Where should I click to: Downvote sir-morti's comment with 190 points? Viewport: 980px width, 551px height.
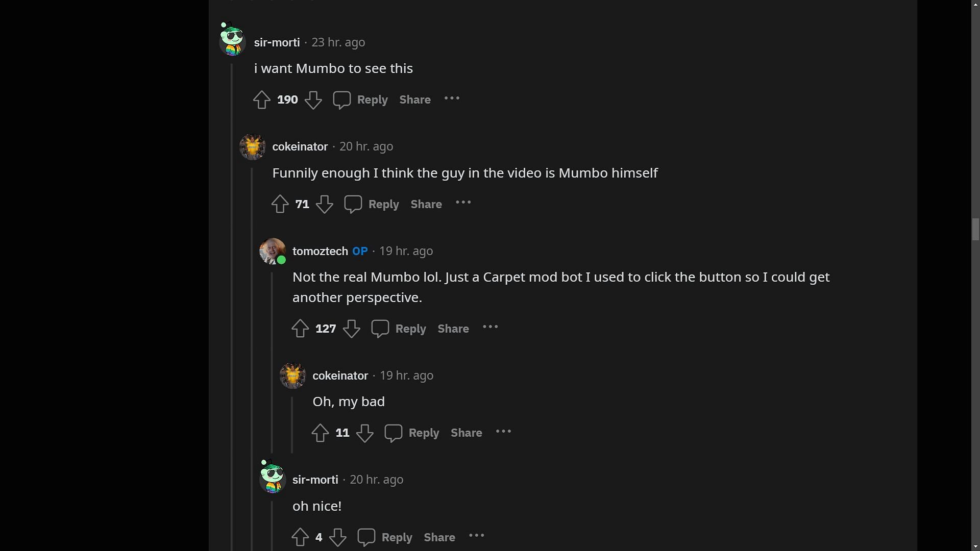(313, 99)
